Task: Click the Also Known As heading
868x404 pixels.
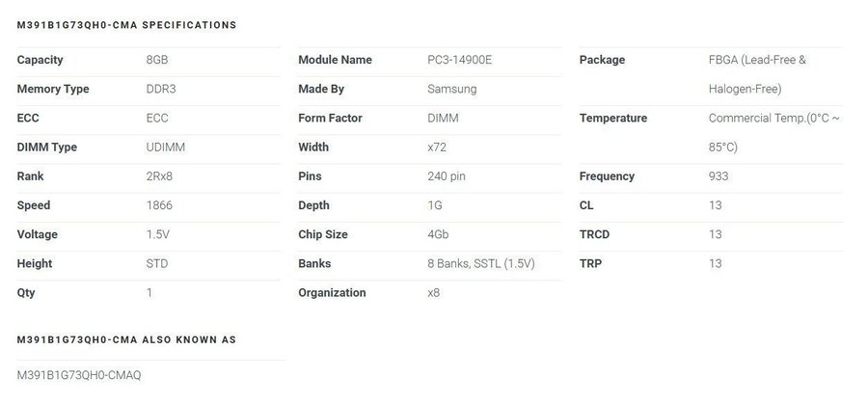Action: pos(126,339)
